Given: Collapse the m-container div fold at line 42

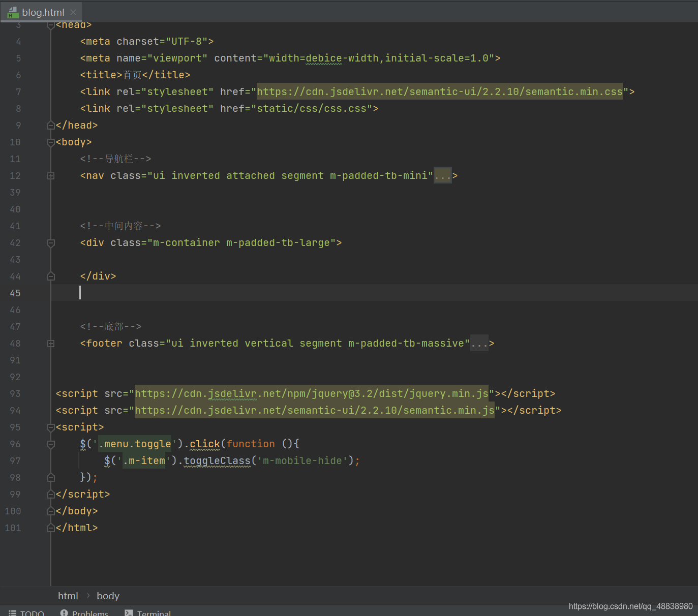Looking at the screenshot, I should tap(51, 243).
